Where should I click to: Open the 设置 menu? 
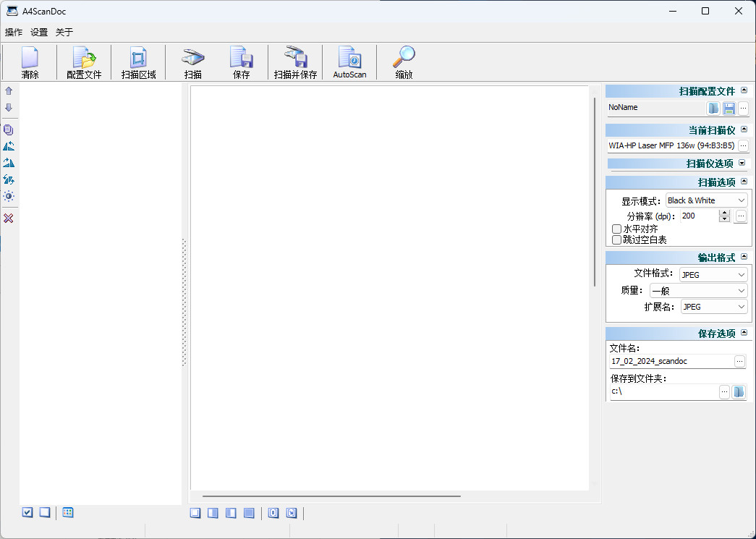coord(39,33)
